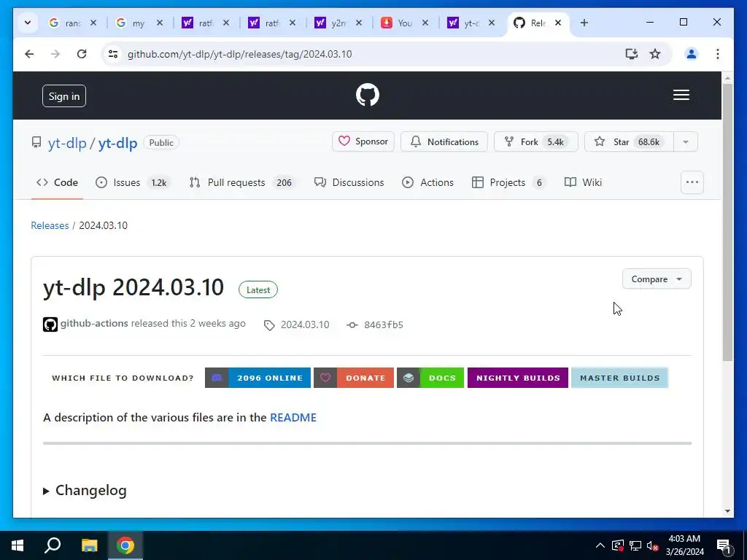The width and height of the screenshot is (747, 560).
Task: Go to the Pull requests tab
Action: 242,182
